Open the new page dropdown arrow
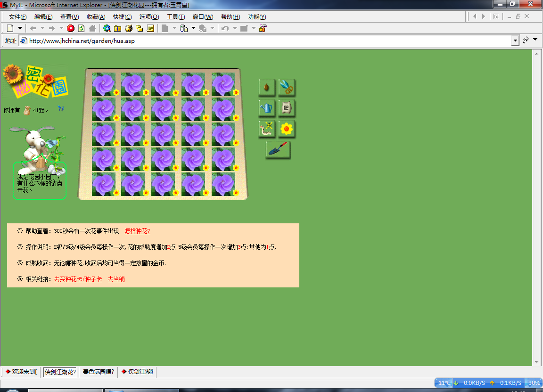The height and width of the screenshot is (392, 543). pyautogui.click(x=20, y=28)
